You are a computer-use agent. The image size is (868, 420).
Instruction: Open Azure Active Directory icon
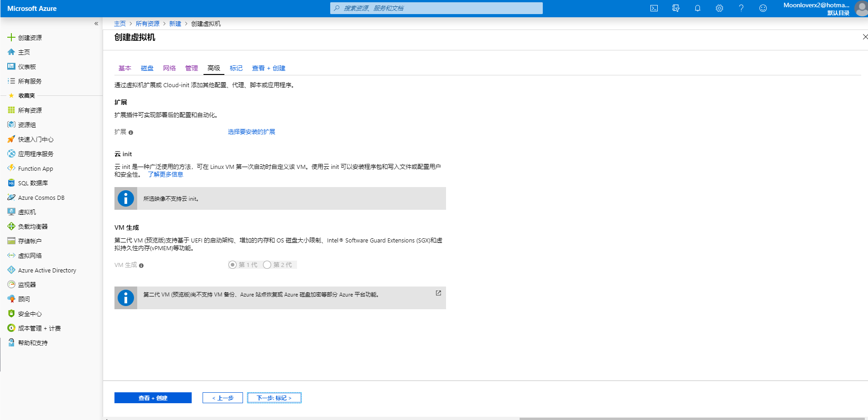click(11, 270)
